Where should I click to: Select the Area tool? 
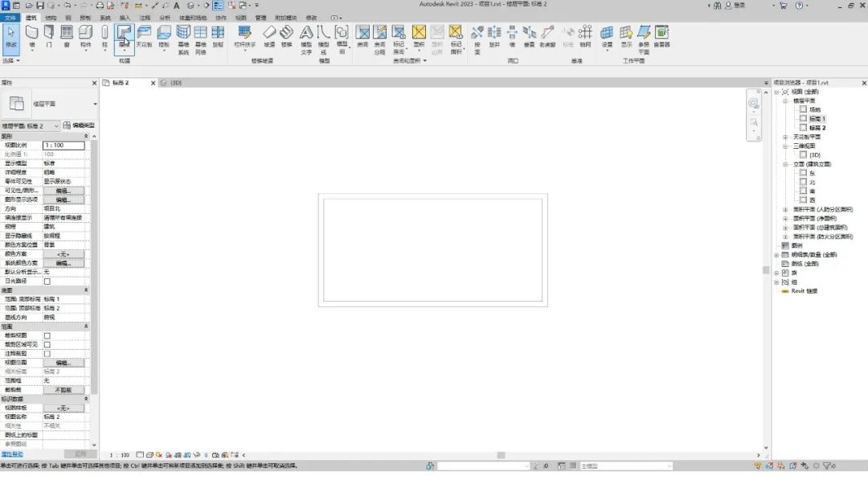click(419, 36)
